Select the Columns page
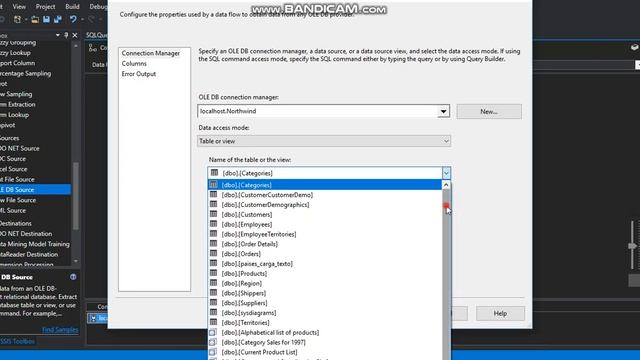This screenshot has height=360, width=640. click(134, 64)
